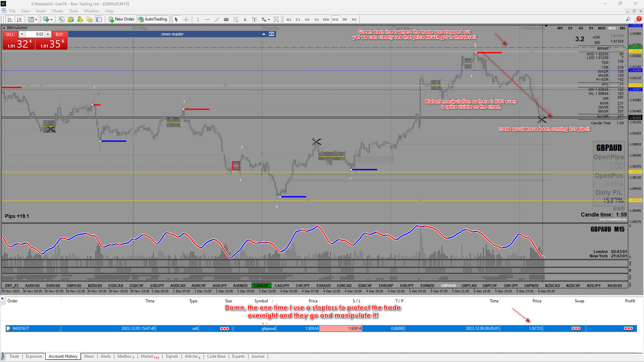Collapse the news reader panel
The height and width of the screenshot is (362, 644).
tap(264, 34)
